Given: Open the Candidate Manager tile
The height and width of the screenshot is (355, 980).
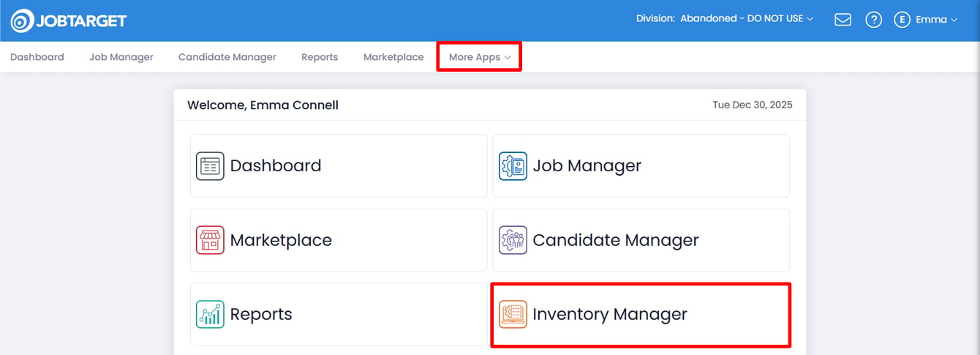Looking at the screenshot, I should [x=641, y=240].
